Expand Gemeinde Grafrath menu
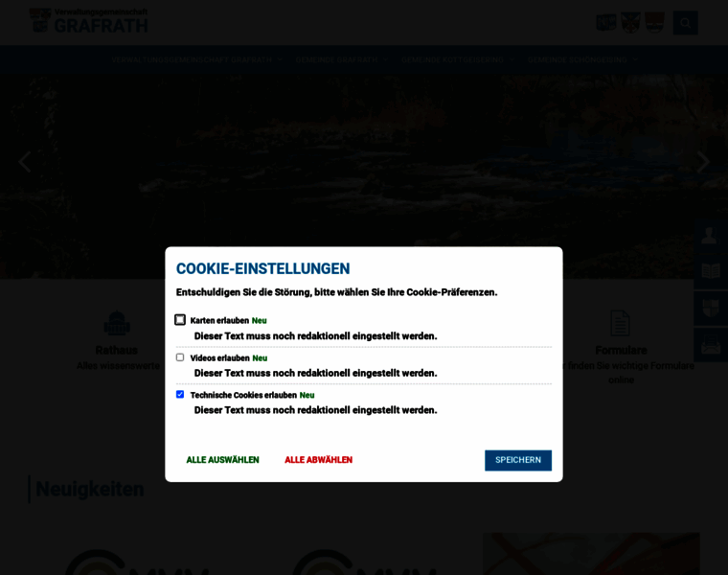Image resolution: width=728 pixels, height=575 pixels. (342, 60)
